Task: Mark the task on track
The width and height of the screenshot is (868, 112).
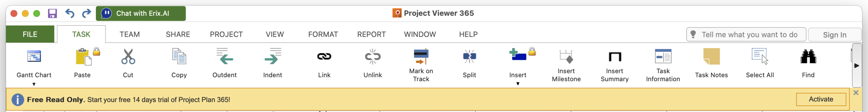Action: [421, 57]
